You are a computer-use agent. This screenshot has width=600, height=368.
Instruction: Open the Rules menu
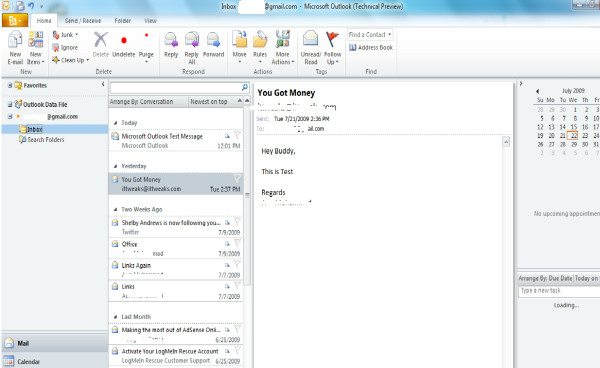pyautogui.click(x=260, y=47)
